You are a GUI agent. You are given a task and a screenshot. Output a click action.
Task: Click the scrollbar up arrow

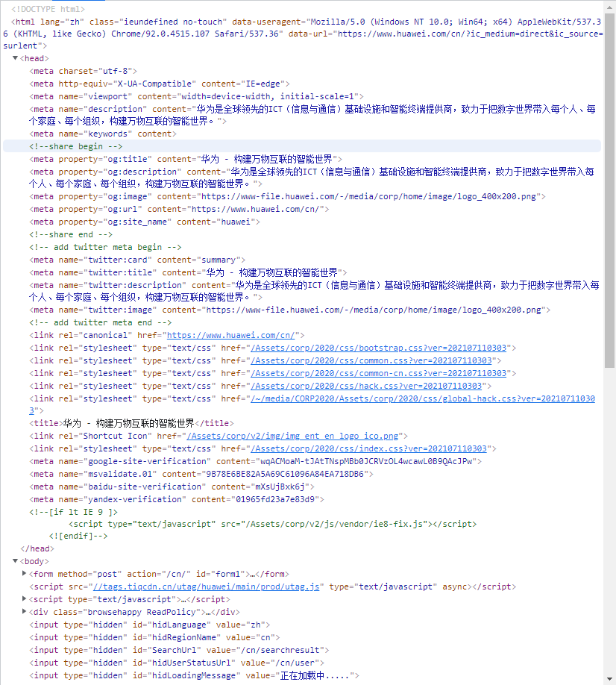(610, 7)
